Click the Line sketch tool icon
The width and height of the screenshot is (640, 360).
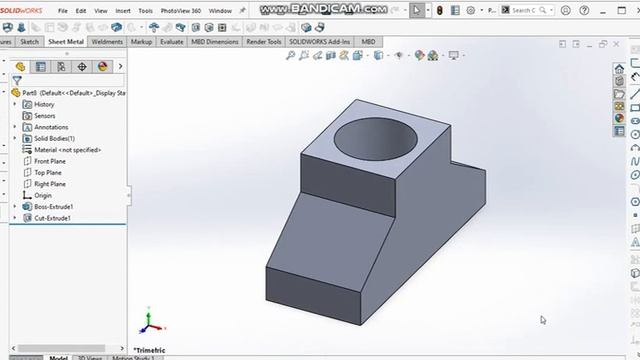[x=635, y=93]
